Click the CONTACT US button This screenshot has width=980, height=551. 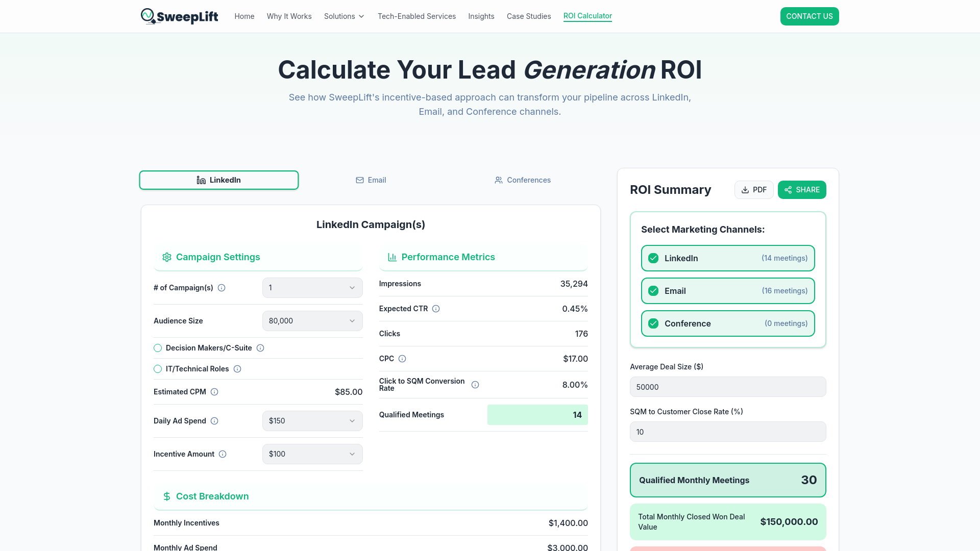click(810, 16)
